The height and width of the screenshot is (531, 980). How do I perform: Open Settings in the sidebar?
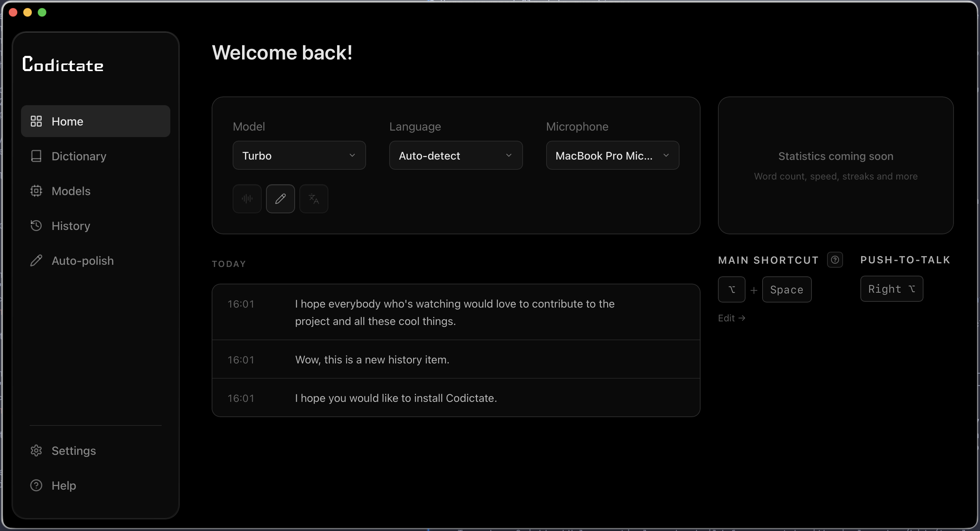pyautogui.click(x=95, y=451)
